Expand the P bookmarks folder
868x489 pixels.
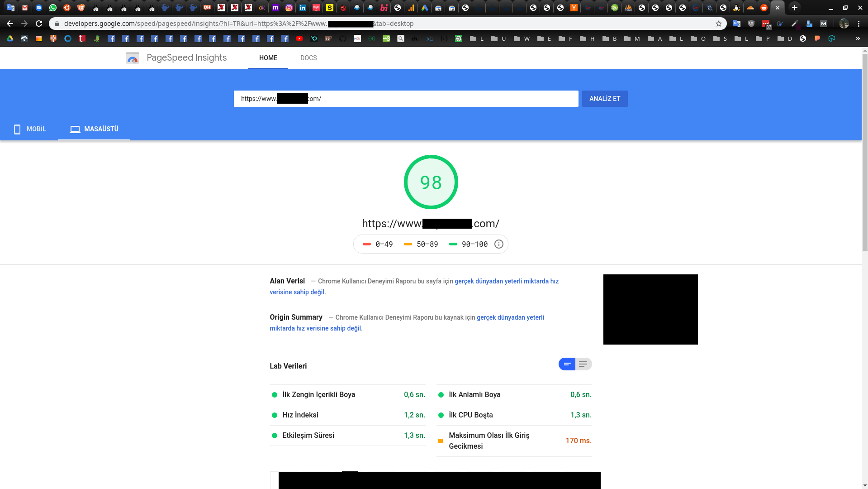pos(763,39)
